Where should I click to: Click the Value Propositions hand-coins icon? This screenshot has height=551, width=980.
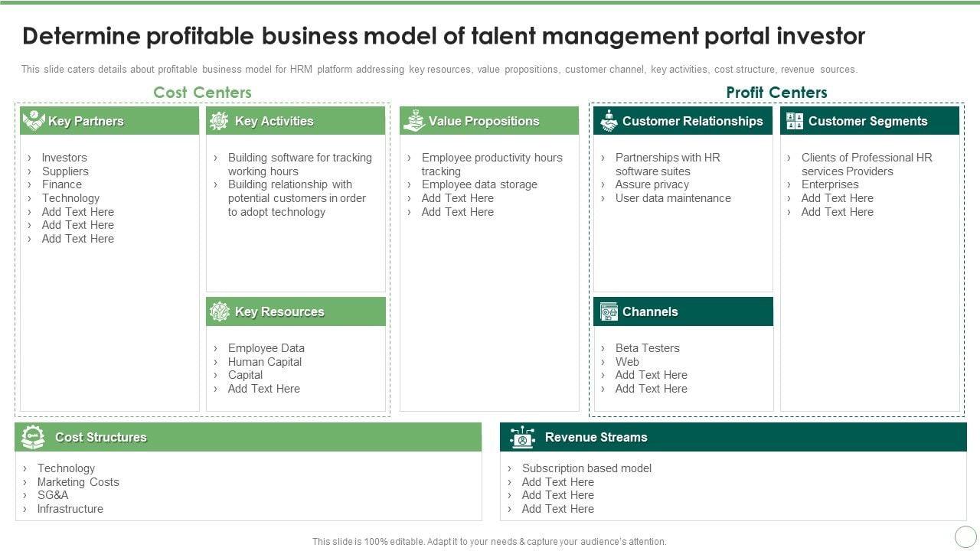click(x=414, y=120)
